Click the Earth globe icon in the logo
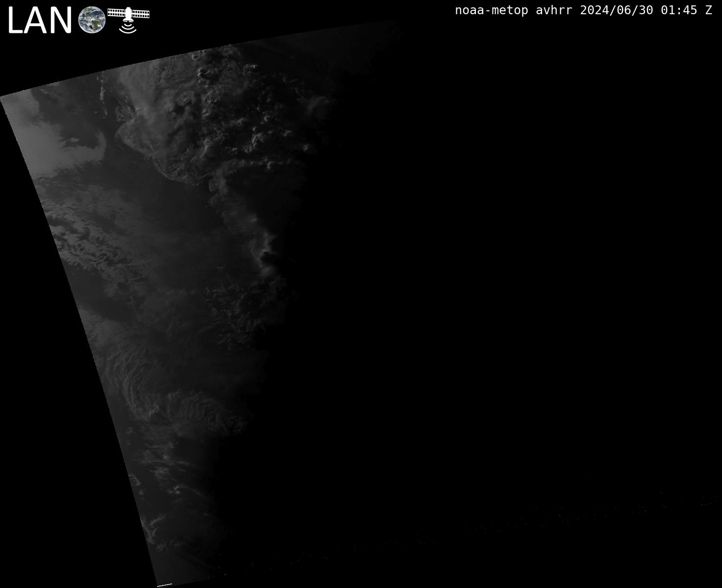The width and height of the screenshot is (722, 588). [x=92, y=20]
